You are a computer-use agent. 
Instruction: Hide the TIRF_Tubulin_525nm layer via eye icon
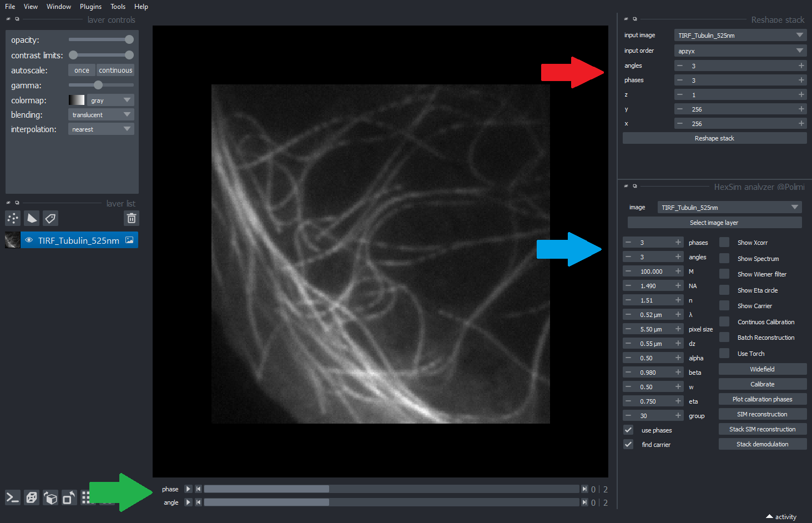pyautogui.click(x=29, y=240)
